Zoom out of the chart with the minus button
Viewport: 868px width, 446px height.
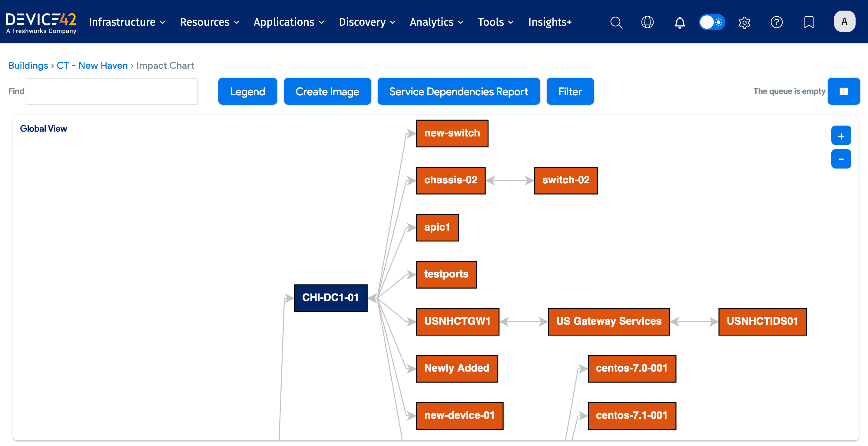[x=841, y=159]
